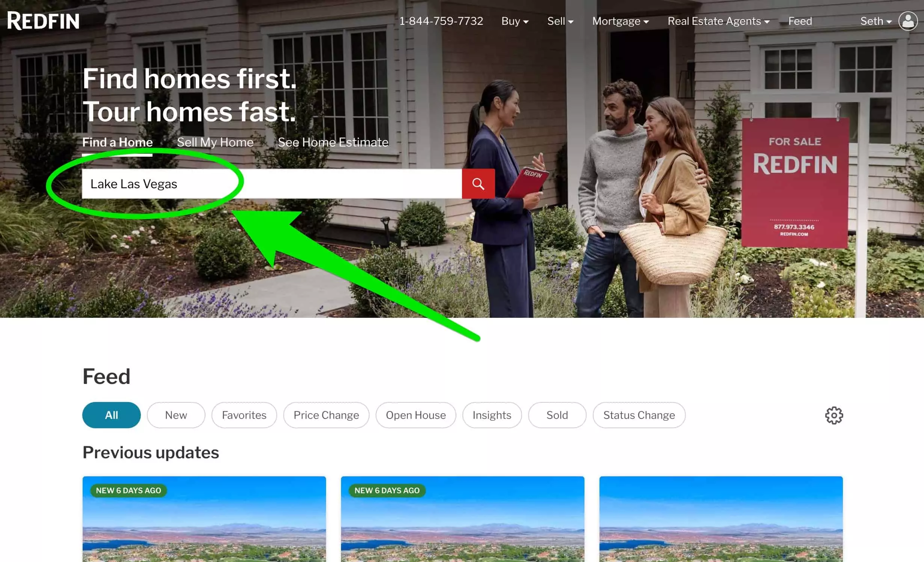
Task: Toggle the Open House feed filter
Action: (416, 415)
